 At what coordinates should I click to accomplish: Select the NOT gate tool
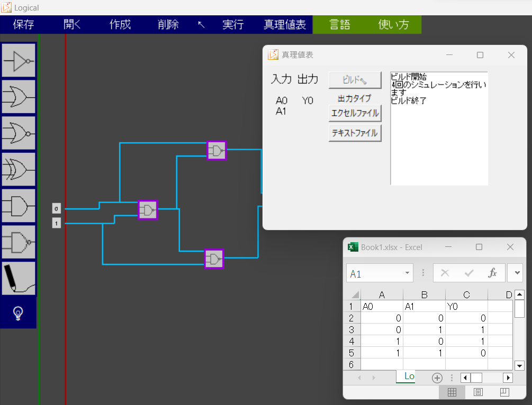point(18,60)
